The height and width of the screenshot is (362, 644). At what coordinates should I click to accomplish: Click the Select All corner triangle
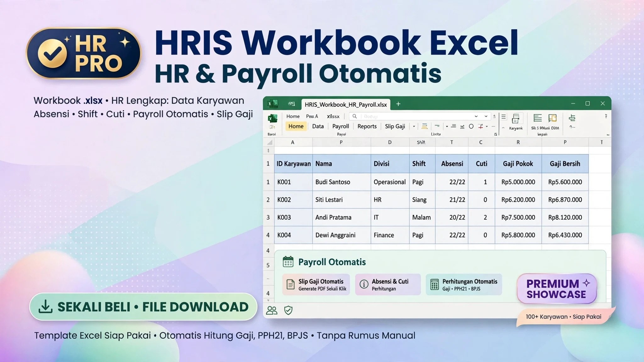(269, 142)
